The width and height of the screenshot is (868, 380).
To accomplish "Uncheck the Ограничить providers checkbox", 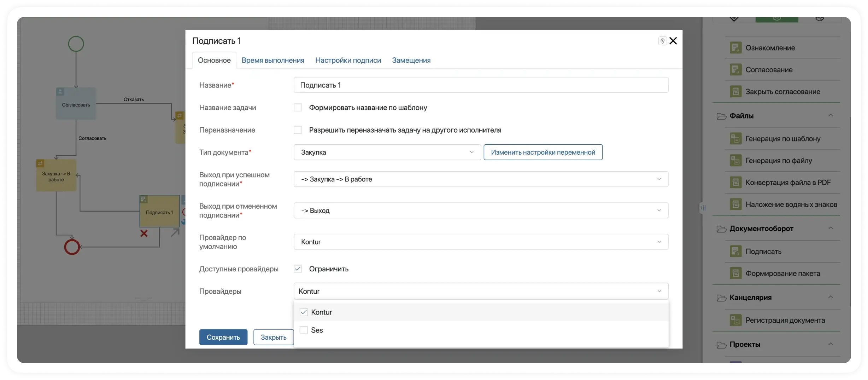I will tap(298, 269).
